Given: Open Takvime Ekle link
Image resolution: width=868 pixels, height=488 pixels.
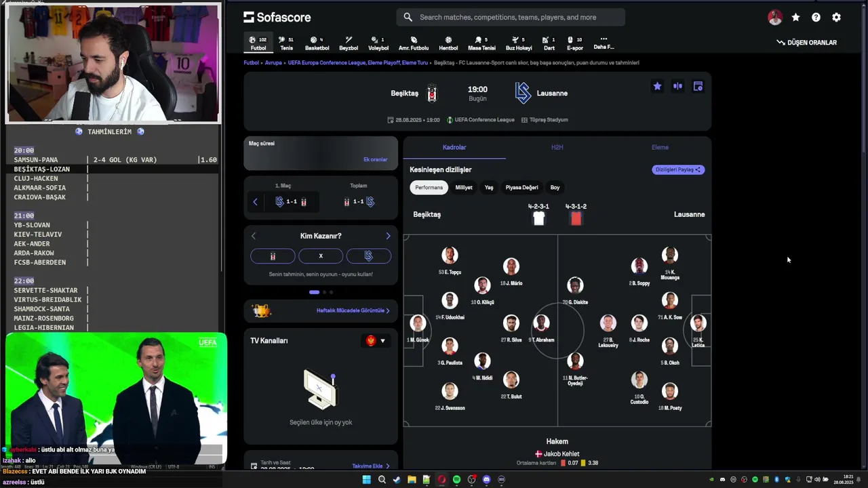Looking at the screenshot, I should (x=370, y=466).
